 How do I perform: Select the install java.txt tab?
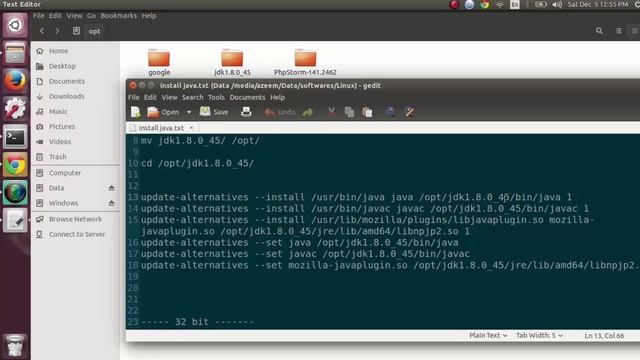(161, 128)
